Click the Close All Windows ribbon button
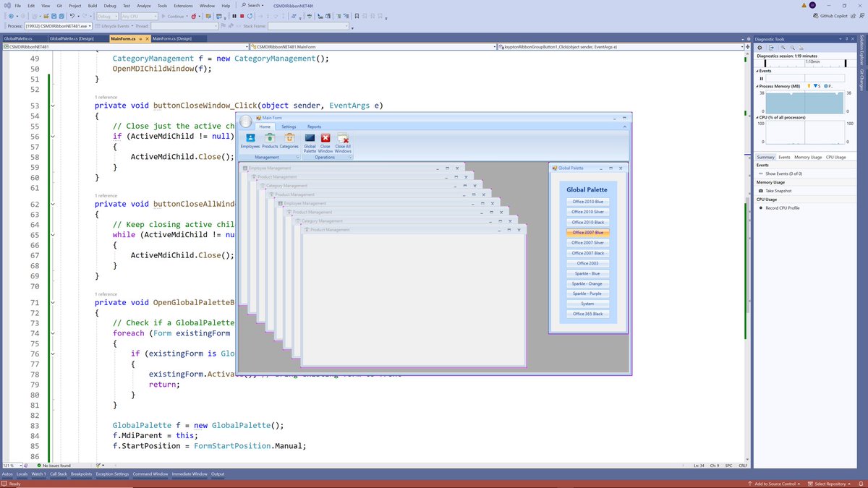Image resolution: width=868 pixels, height=488 pixels. click(x=343, y=142)
